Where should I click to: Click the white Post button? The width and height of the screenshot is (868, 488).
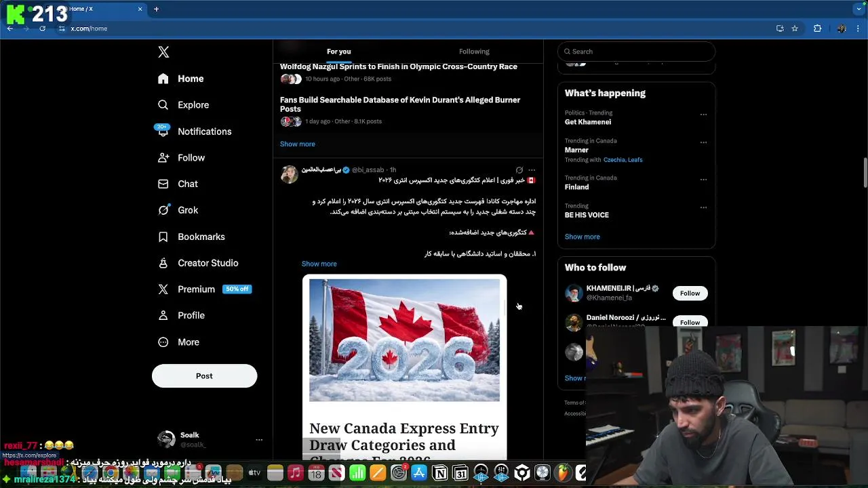204,376
